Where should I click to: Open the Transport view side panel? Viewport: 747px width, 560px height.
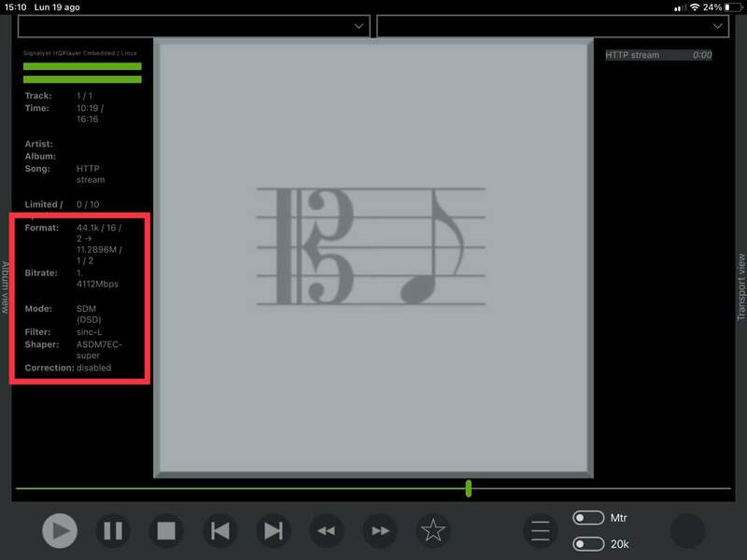[740, 287]
